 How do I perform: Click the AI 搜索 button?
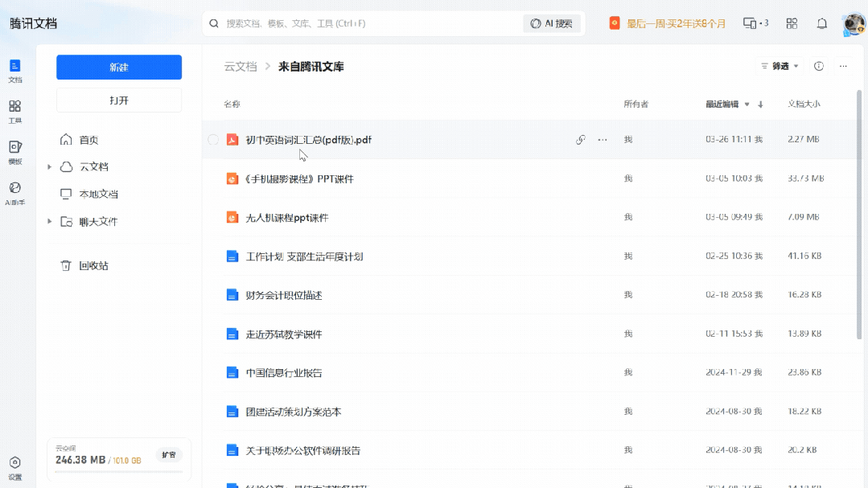point(551,23)
